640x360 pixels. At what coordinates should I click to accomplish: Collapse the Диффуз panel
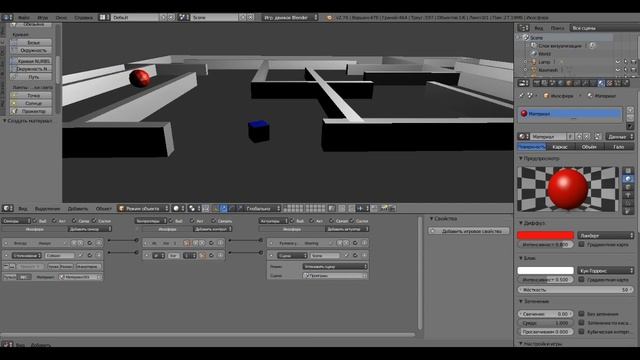coord(521,223)
